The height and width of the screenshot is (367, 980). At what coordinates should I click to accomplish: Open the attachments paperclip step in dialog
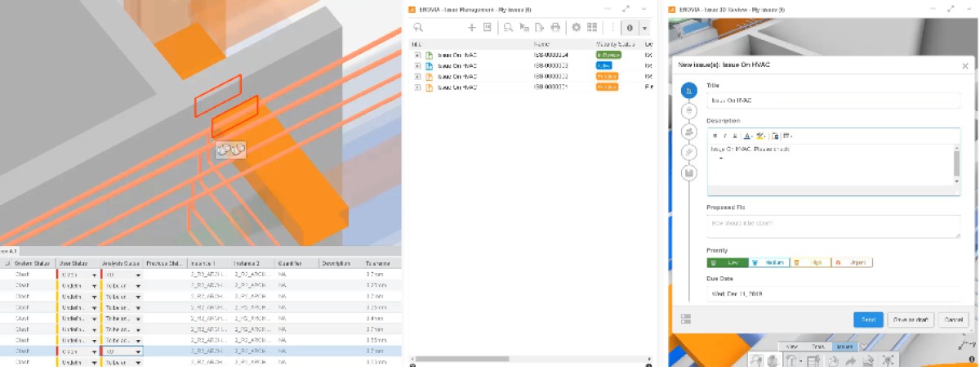(689, 152)
